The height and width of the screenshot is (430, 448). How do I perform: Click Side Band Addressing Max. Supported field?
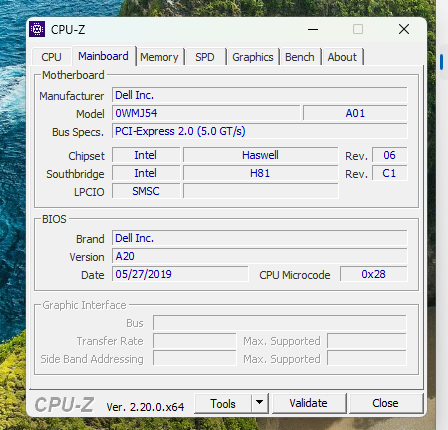[x=367, y=359]
